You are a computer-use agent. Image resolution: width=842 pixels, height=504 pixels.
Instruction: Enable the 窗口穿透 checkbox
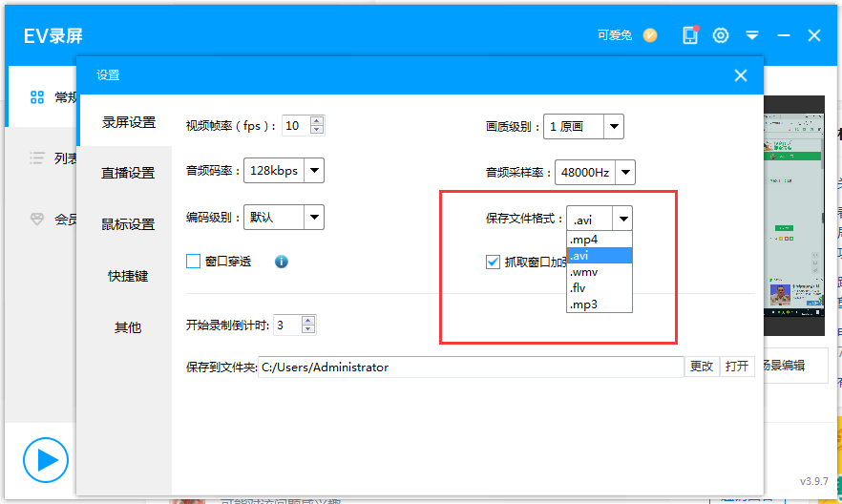click(193, 262)
